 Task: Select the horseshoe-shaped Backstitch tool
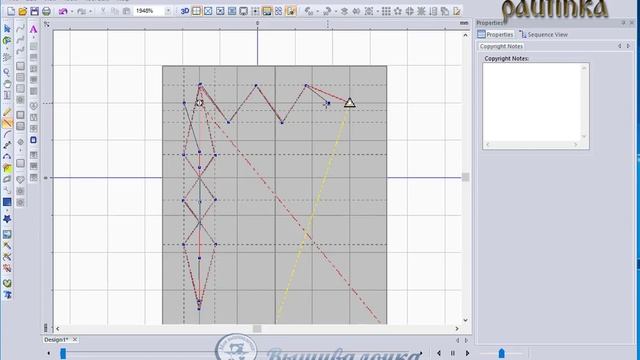[7, 157]
